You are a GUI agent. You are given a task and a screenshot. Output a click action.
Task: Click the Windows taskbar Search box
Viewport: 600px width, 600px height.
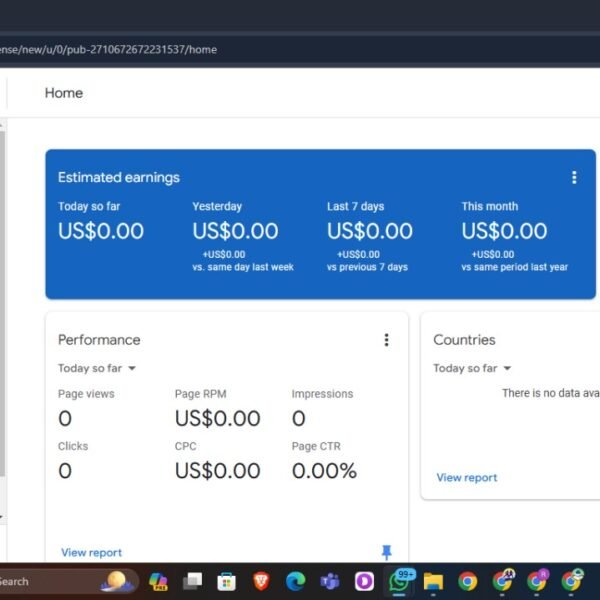pos(69,582)
